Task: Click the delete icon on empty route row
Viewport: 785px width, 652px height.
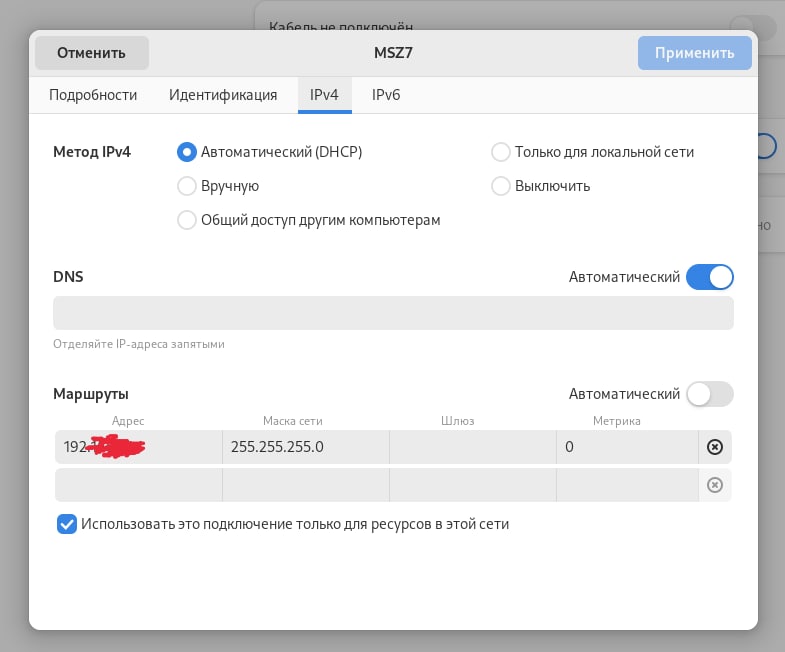Action: tap(714, 485)
